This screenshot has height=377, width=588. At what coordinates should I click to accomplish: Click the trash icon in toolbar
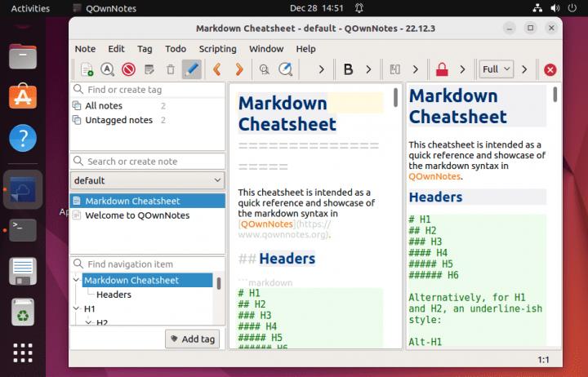click(171, 69)
